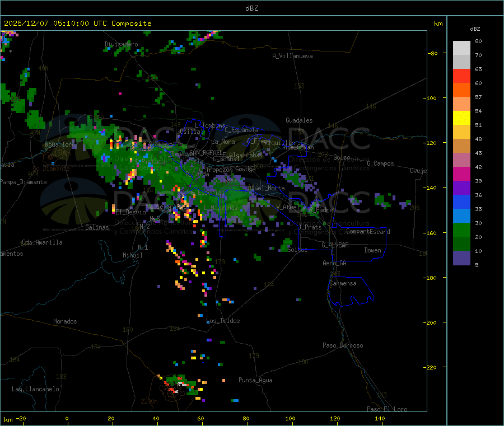Pick the royal blue 35-36 dBZ swatch
This screenshot has height=426, width=504.
pyautogui.click(x=461, y=202)
